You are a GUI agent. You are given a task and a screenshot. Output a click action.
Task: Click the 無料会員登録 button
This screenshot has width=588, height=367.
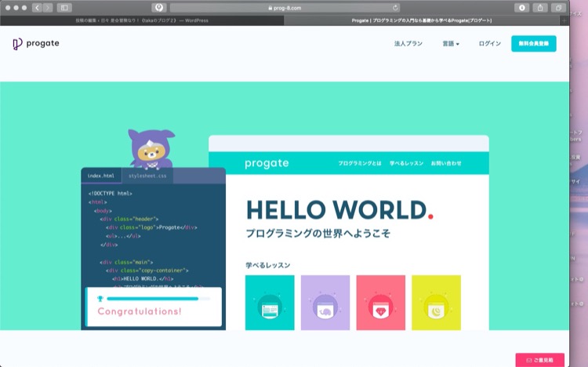click(534, 44)
